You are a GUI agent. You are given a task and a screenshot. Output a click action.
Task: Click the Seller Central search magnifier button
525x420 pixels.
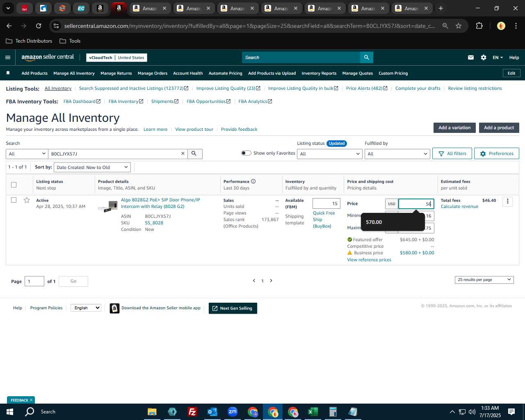366,57
